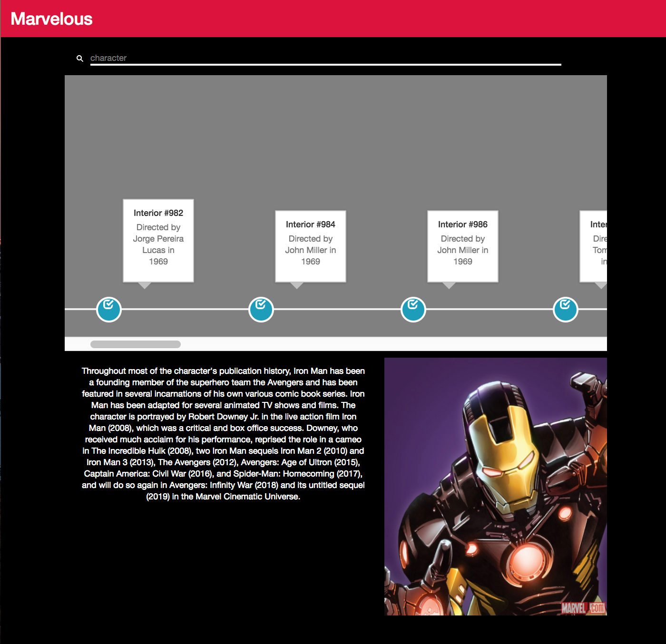Click the Iron Man description paragraph
Viewport: 666px width, 644px height.
(223, 434)
